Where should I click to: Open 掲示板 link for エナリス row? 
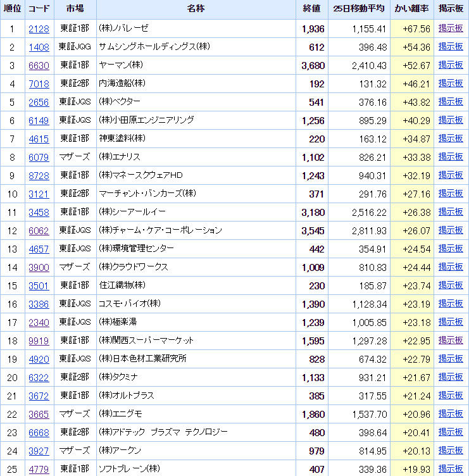tap(451, 157)
